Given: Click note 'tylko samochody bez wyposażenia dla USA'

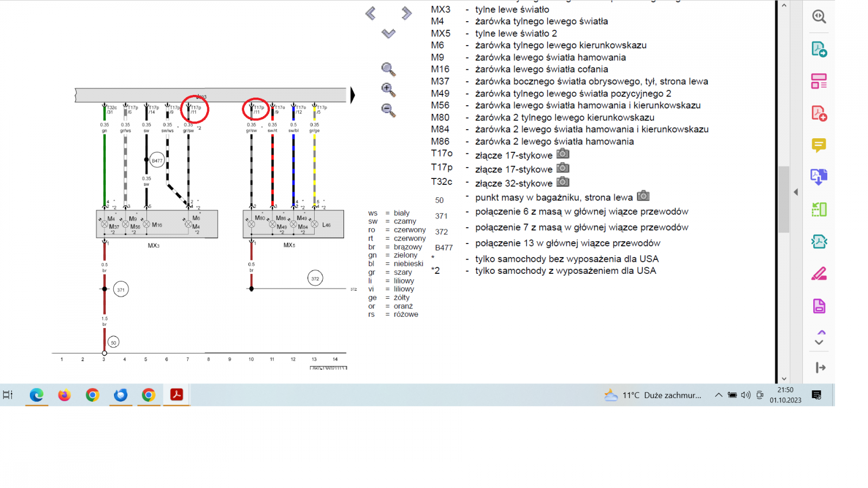Looking at the screenshot, I should tap(567, 259).
